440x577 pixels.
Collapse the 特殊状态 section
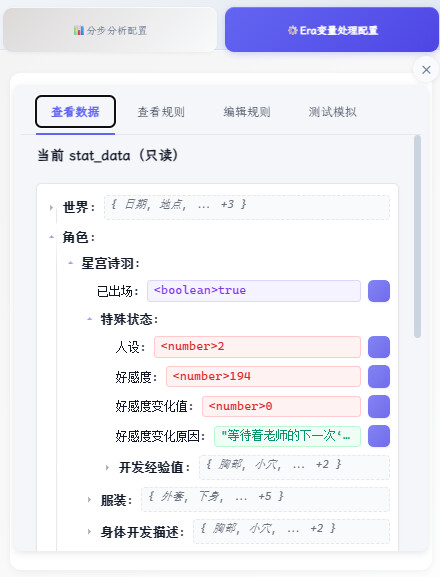(x=89, y=319)
